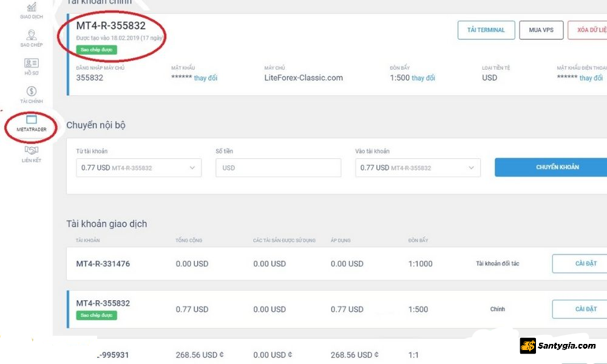Focus the Số tiền USD amount field

[279, 167]
